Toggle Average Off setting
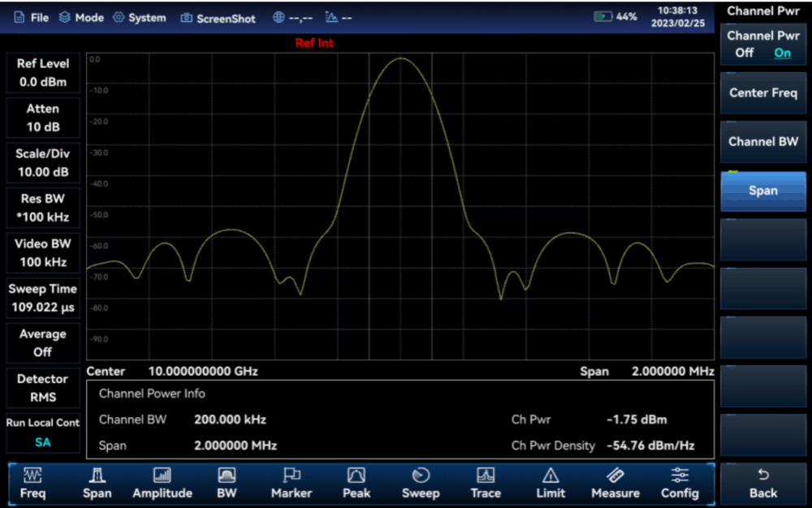 (x=43, y=342)
